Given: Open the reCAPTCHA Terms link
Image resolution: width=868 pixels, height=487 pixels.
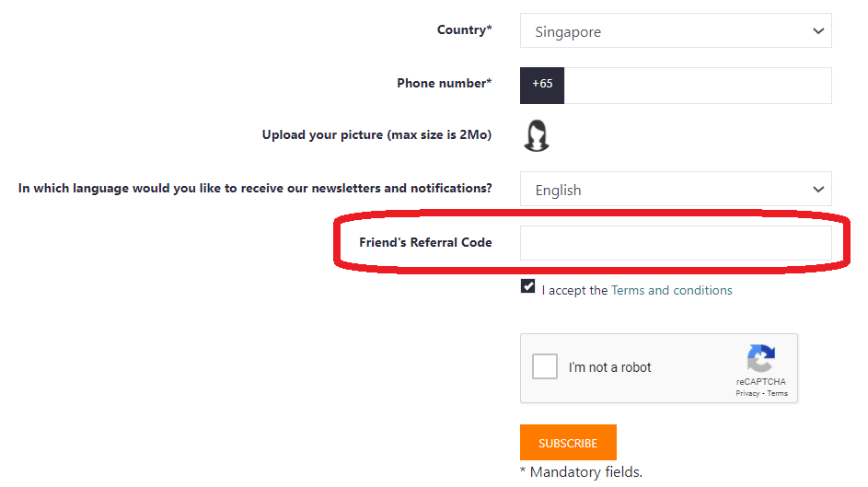Looking at the screenshot, I should tap(778, 393).
